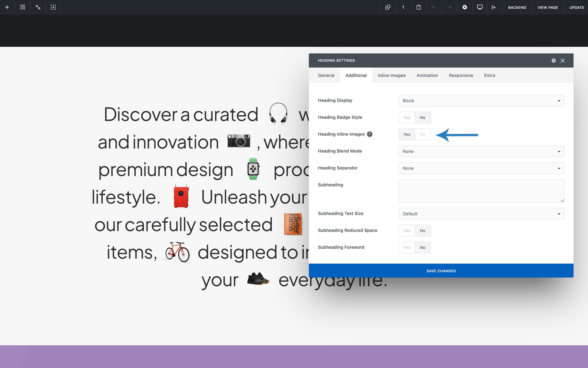The width and height of the screenshot is (588, 368).
Task: Set Subheading Foreword to Yes
Action: point(407,247)
